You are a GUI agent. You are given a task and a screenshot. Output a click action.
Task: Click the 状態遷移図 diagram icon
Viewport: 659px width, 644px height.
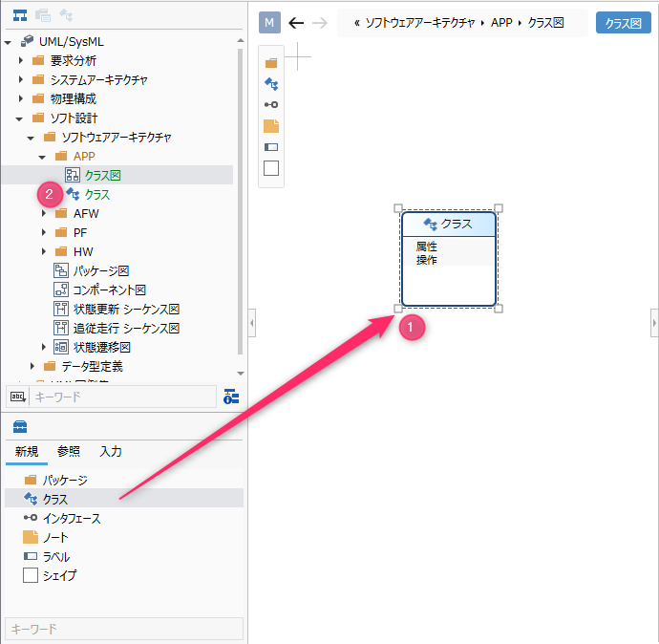[x=61, y=347]
